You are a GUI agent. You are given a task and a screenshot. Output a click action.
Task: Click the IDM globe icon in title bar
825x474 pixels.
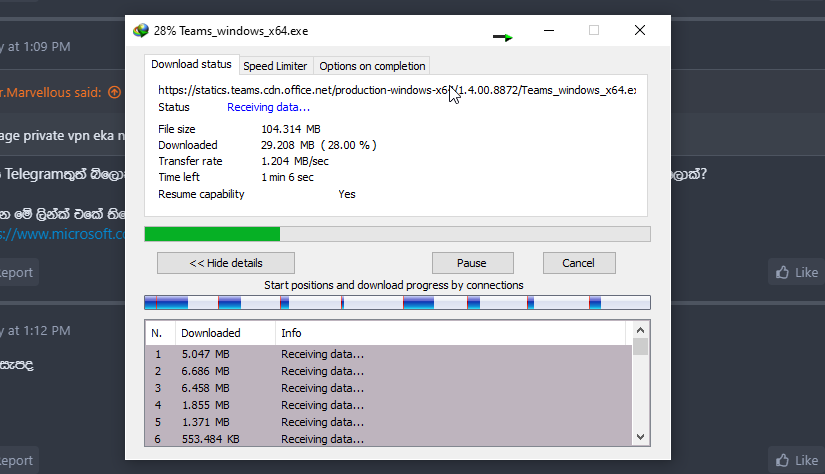pyautogui.click(x=140, y=31)
